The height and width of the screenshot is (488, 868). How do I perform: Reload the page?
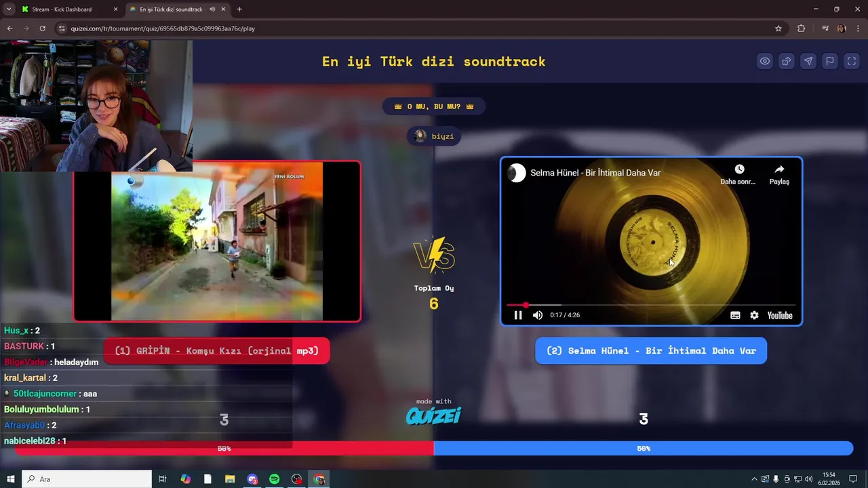(x=42, y=28)
